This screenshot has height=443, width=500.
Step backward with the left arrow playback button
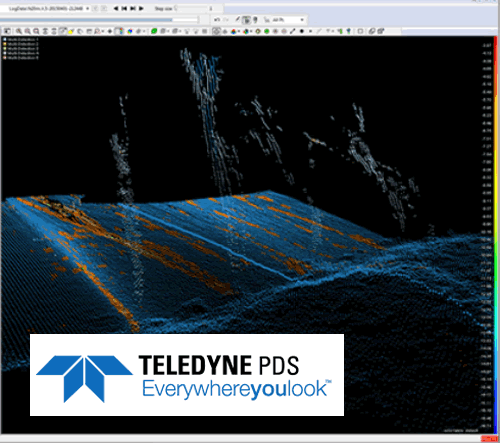click(115, 8)
